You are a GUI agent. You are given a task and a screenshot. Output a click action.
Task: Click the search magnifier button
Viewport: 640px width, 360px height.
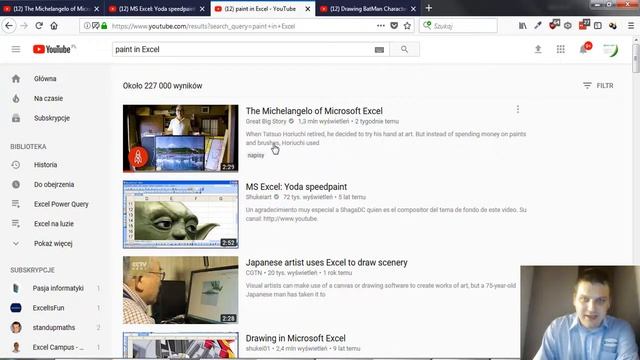[x=404, y=49]
